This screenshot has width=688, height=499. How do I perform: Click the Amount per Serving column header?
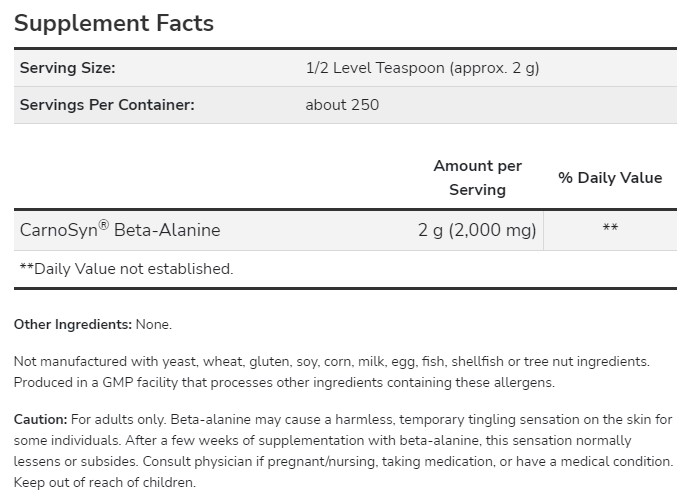pos(477,178)
